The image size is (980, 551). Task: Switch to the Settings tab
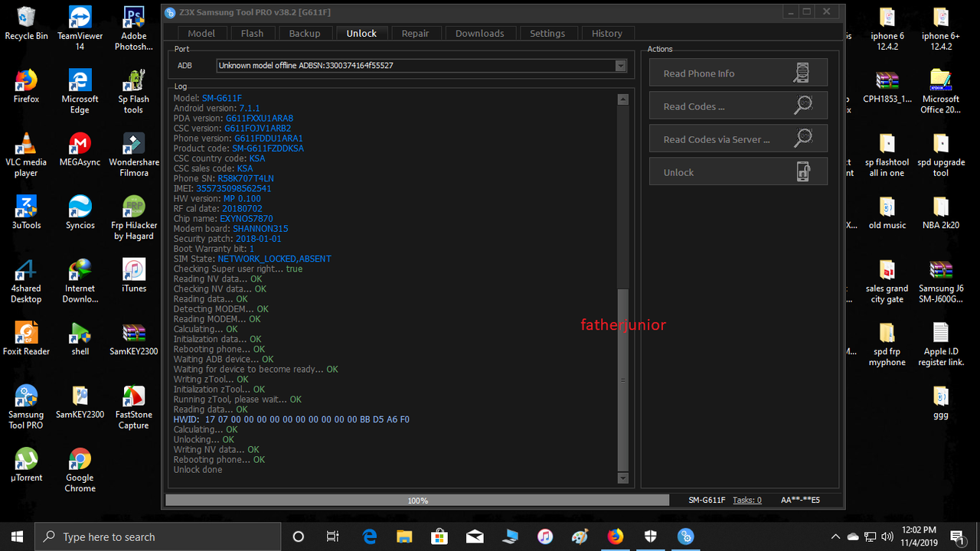click(x=547, y=33)
